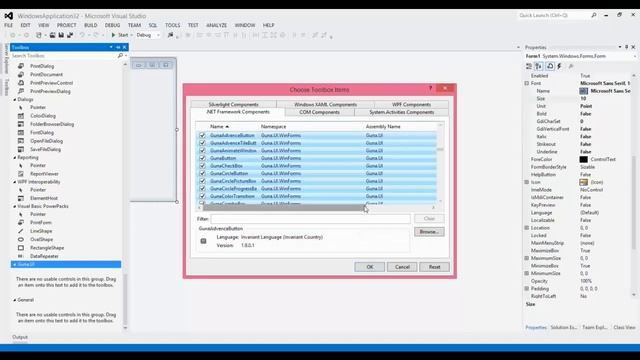The image size is (640, 360).
Task: Open the Form1 object selector dropdown
Action: pyautogui.click(x=636, y=56)
